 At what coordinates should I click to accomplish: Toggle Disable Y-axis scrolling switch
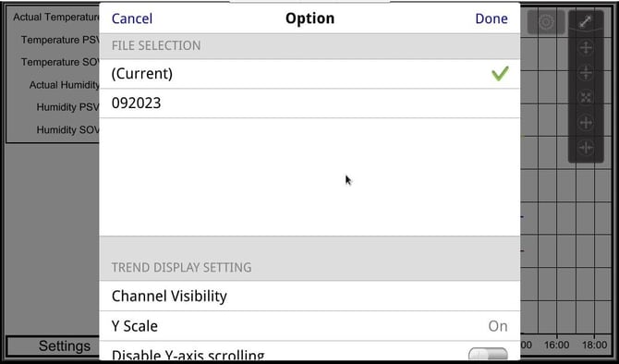488,354
